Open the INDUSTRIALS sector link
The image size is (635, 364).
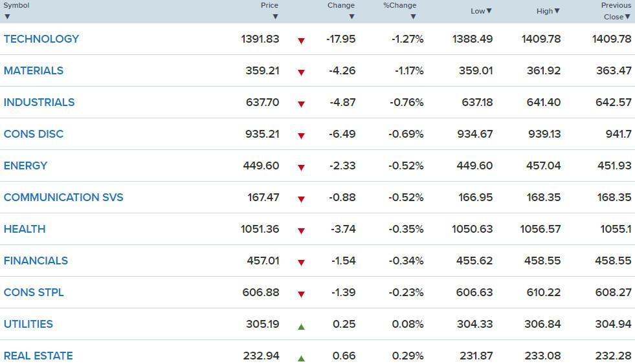[39, 102]
